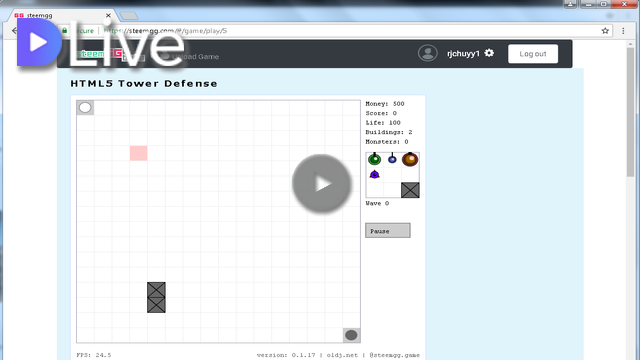The width and height of the screenshot is (640, 360).
Task: Click the secure padlock icon
Action: 64,31
